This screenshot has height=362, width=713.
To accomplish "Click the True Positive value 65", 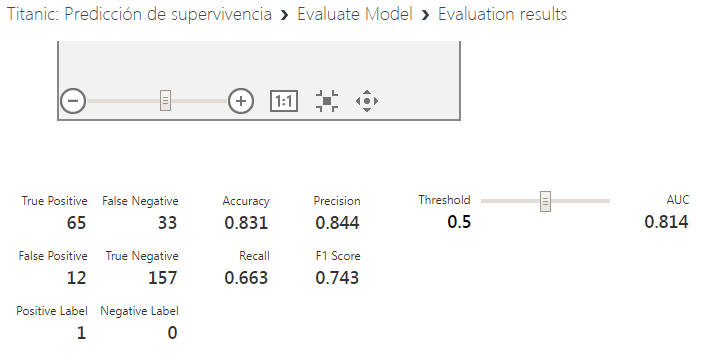I will click(x=76, y=223).
